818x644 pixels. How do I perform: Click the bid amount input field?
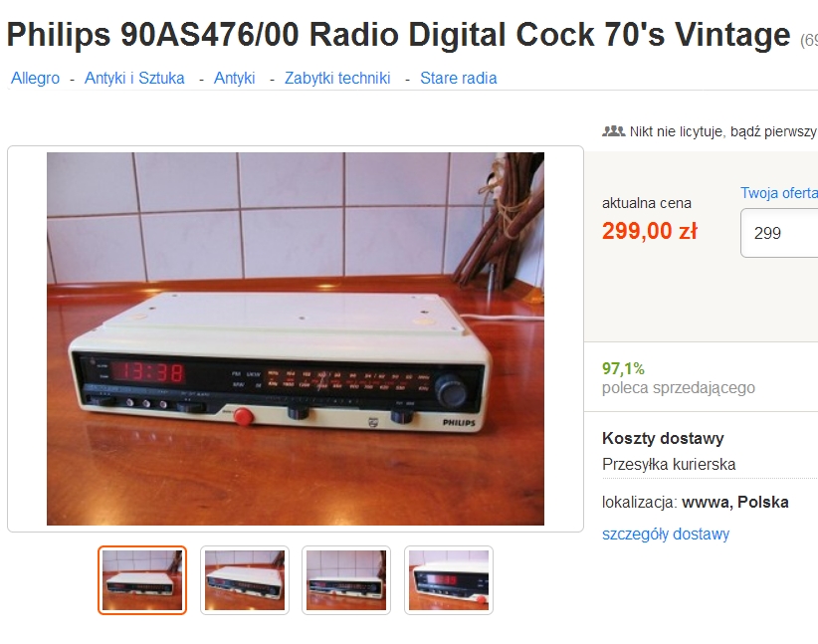[779, 233]
